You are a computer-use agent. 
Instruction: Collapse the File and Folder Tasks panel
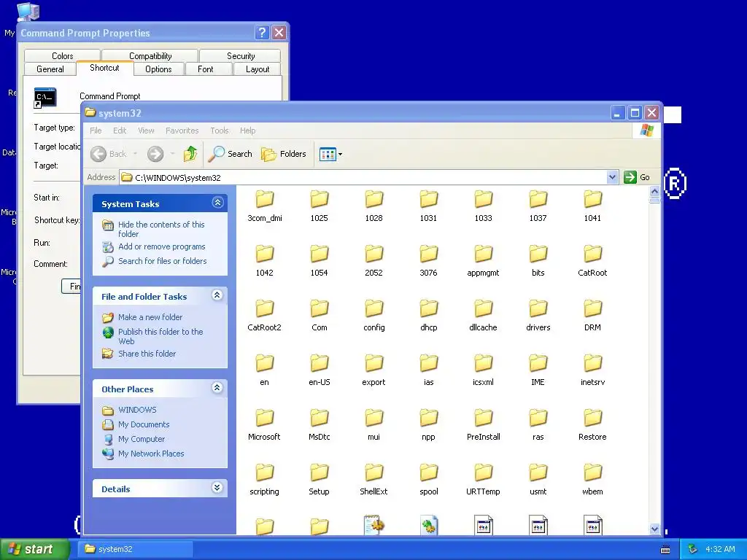click(217, 295)
